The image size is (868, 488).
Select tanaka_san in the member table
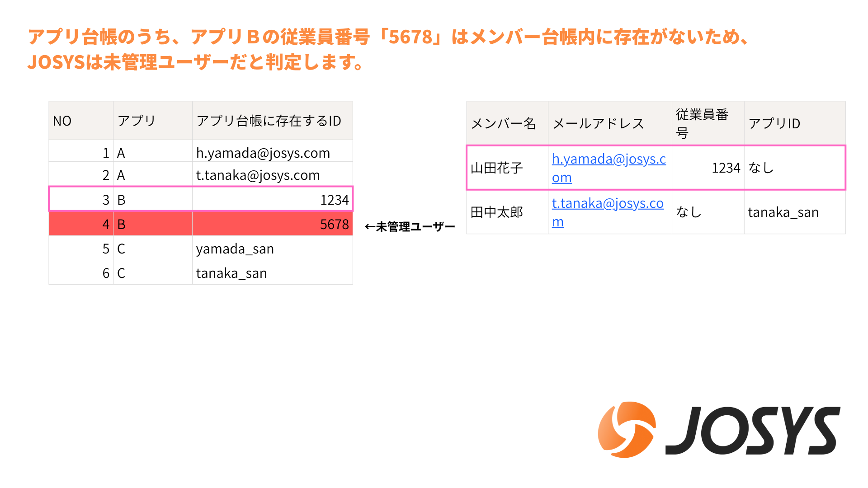tap(783, 212)
